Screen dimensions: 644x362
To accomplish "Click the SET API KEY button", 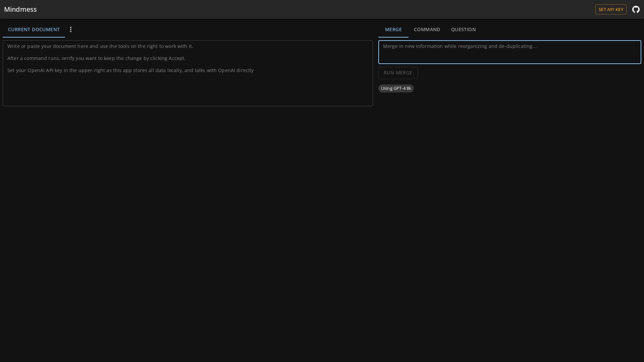I will tap(610, 9).
